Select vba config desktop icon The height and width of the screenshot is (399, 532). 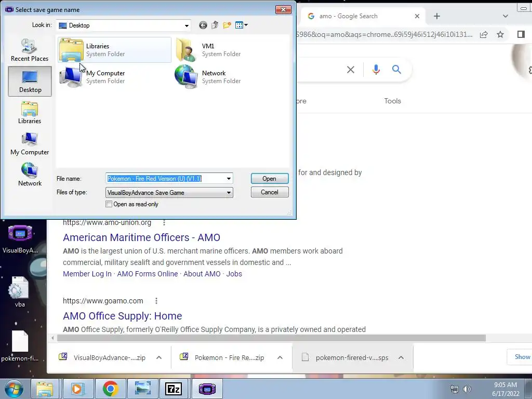(x=20, y=292)
